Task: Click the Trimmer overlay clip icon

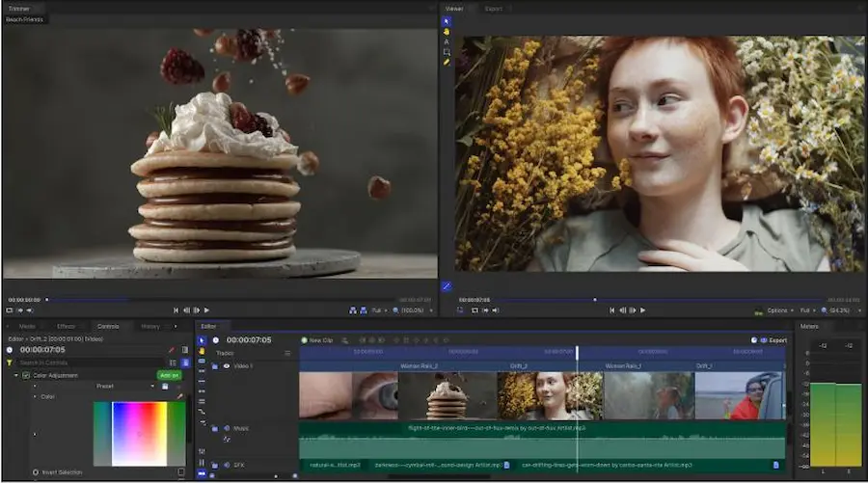Action: [x=364, y=310]
